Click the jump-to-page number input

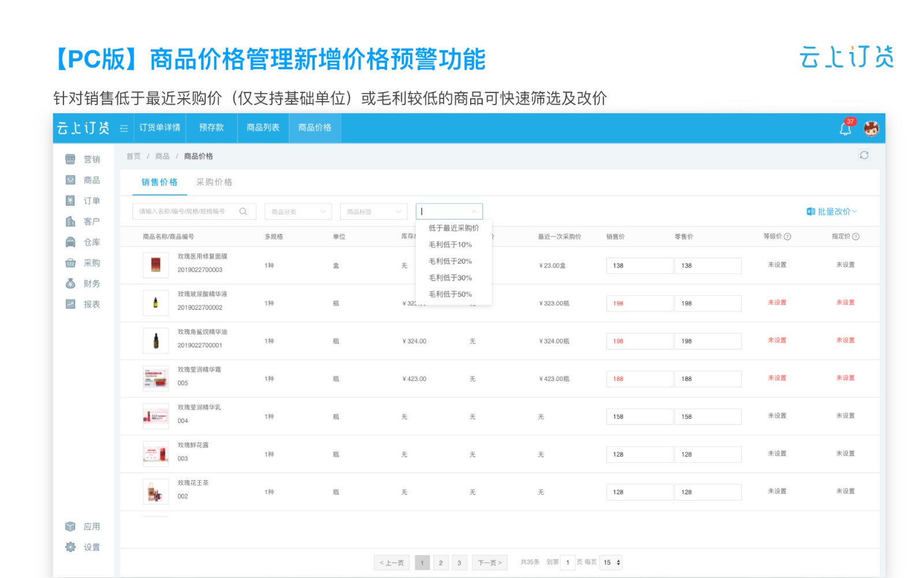click(568, 562)
